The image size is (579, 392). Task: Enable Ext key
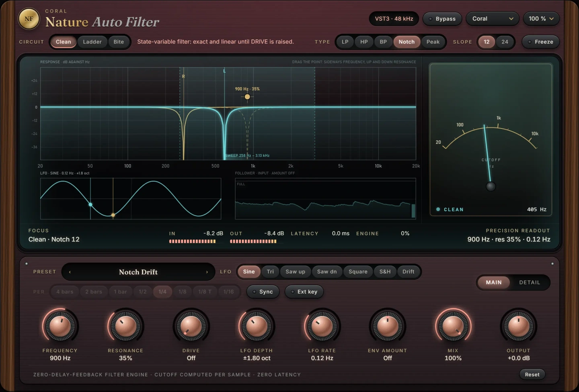point(304,292)
